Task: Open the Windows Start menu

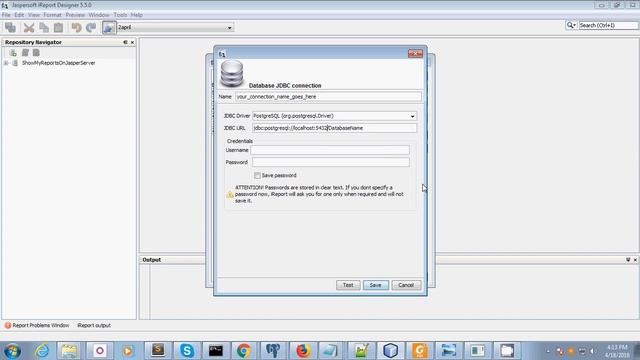Action: tap(13, 351)
